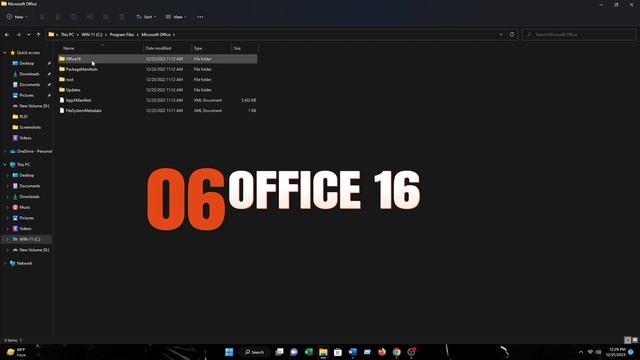Click the Delete trash icon in the toolbar
This screenshot has width=640, height=360.
[122, 17]
